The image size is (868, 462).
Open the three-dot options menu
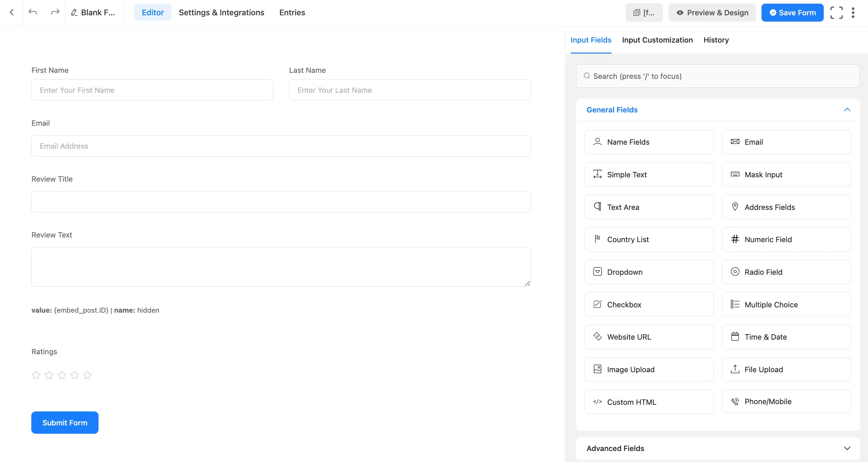[853, 12]
